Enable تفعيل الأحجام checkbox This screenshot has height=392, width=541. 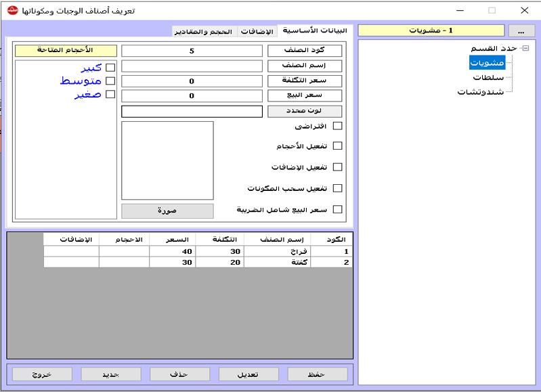click(x=337, y=146)
